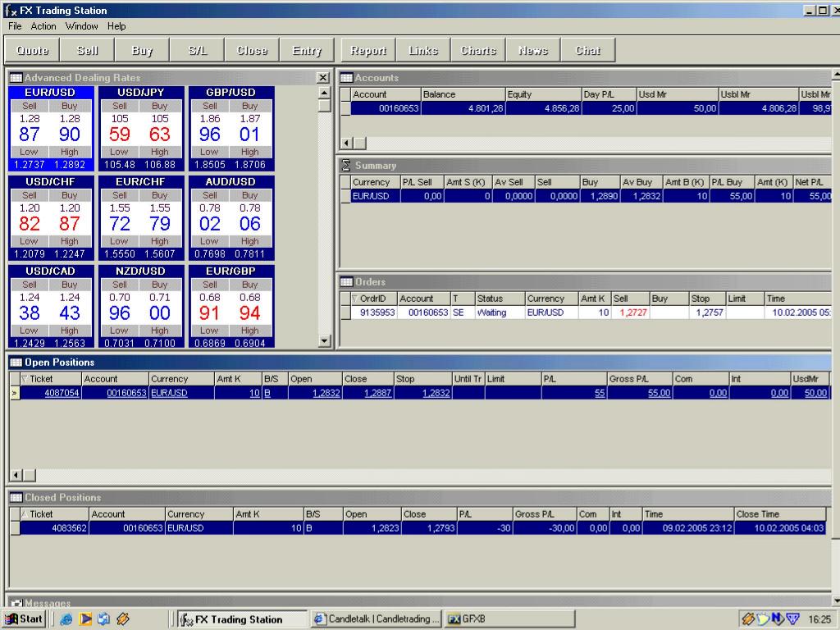
Task: Open the Window menu
Action: (82, 26)
